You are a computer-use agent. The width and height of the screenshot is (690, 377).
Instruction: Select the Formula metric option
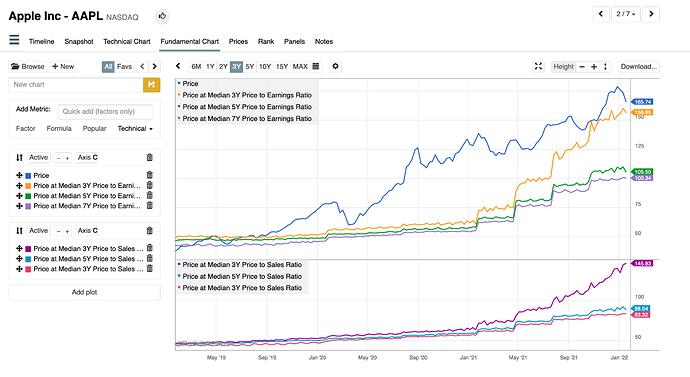click(59, 128)
